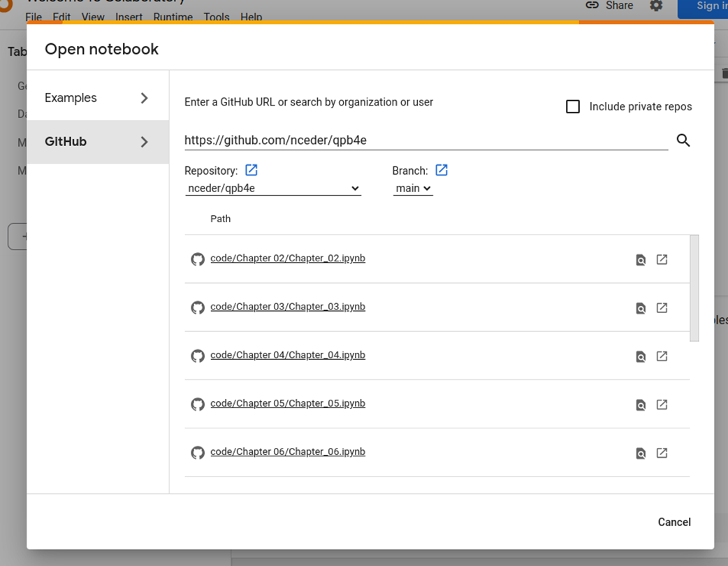Image resolution: width=728 pixels, height=566 pixels.
Task: Preview Chapter_02.ipynb with the view notebook icon
Action: click(x=640, y=260)
